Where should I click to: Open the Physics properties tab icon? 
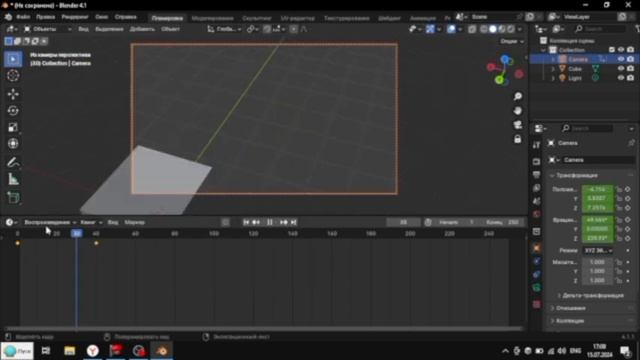[x=536, y=261]
